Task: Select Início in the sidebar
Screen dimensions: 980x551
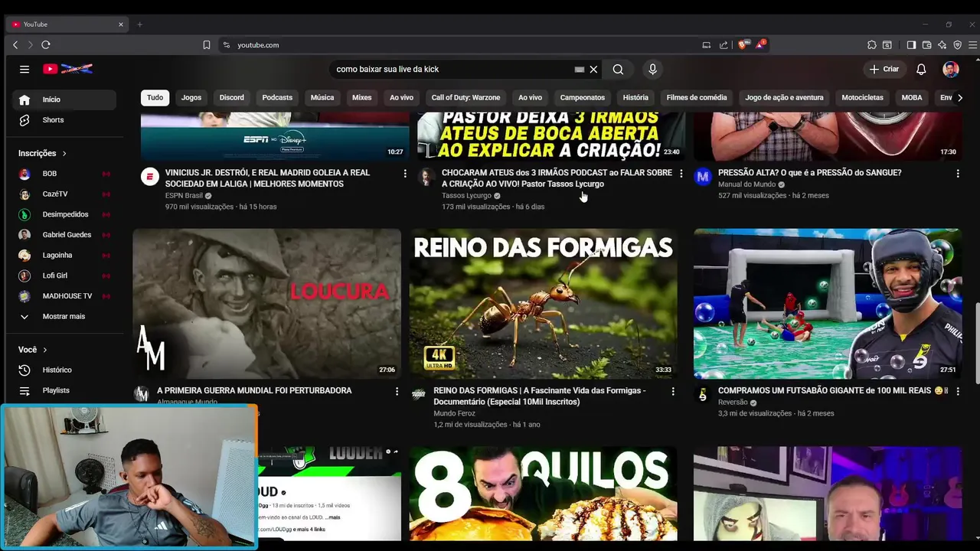Action: tap(64, 99)
